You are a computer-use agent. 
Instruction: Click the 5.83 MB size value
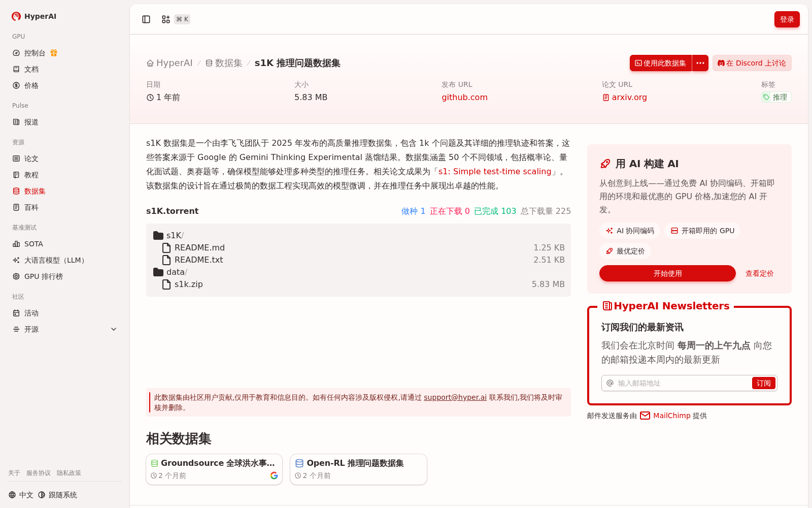point(311,97)
